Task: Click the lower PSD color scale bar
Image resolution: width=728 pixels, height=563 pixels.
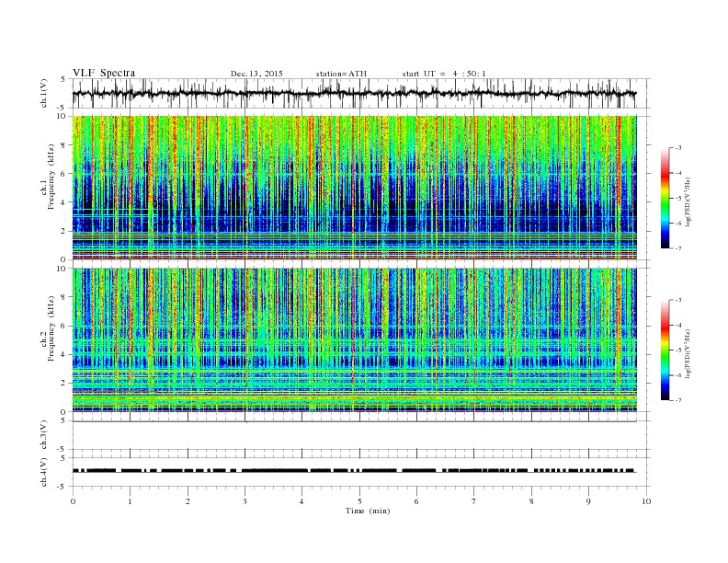Action: click(665, 350)
